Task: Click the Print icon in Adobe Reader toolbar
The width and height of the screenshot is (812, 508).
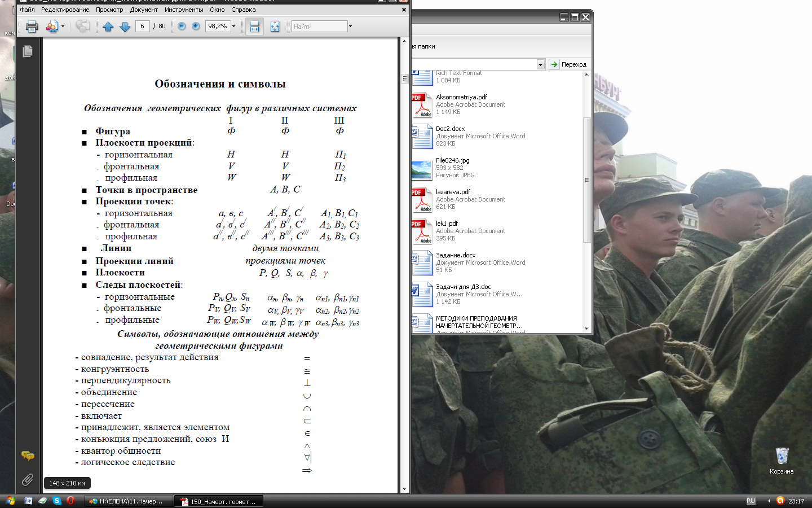Action: (x=32, y=27)
